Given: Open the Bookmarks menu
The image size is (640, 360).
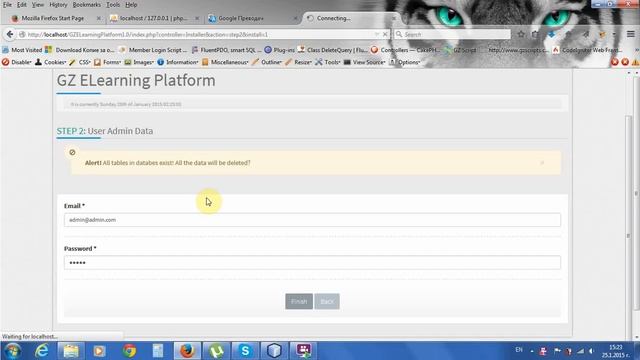Looking at the screenshot, I should tap(87, 5).
